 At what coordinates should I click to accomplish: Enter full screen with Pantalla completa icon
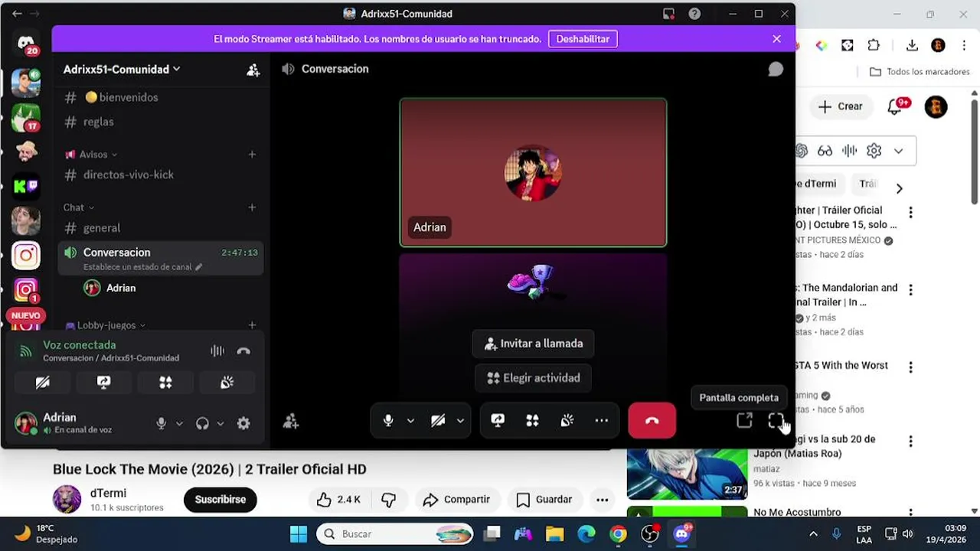coord(776,420)
